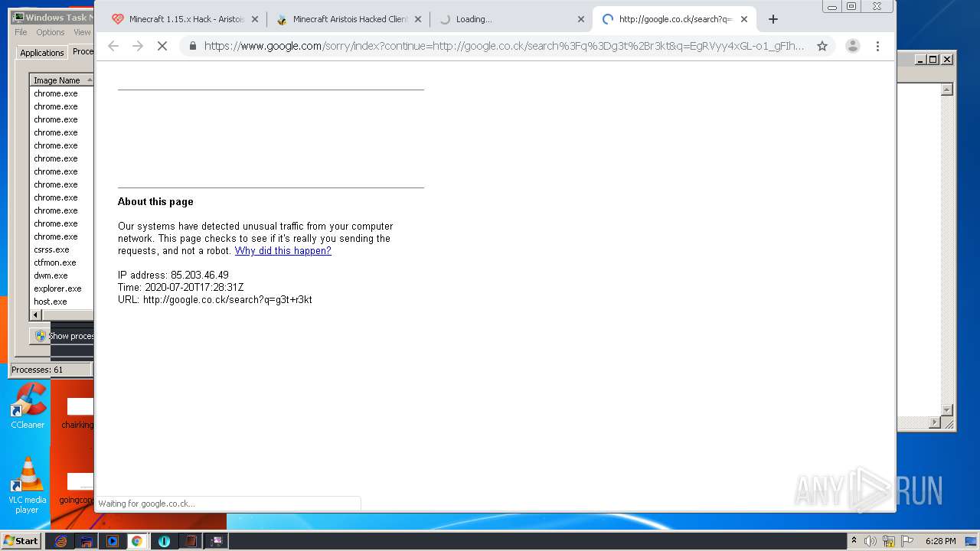Close the Minecraft Aristois Hacked Client tab
This screenshot has height=551, width=980.
pos(417,19)
